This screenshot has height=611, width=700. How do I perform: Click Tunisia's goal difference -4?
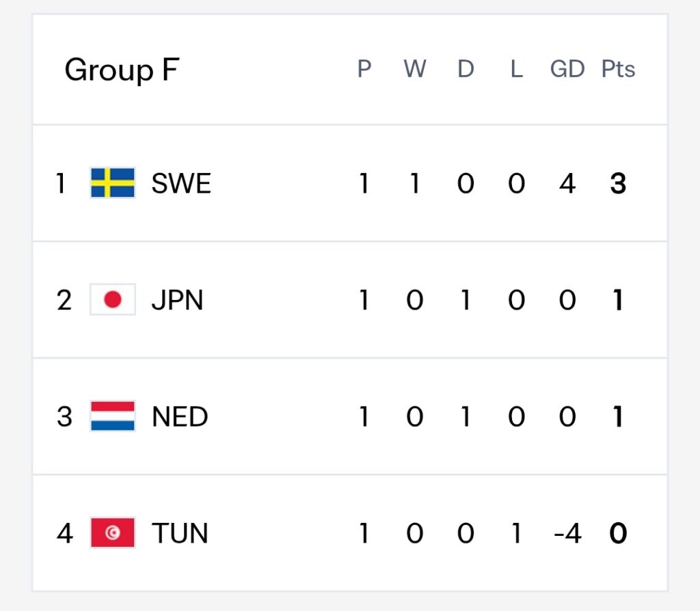coord(567,533)
